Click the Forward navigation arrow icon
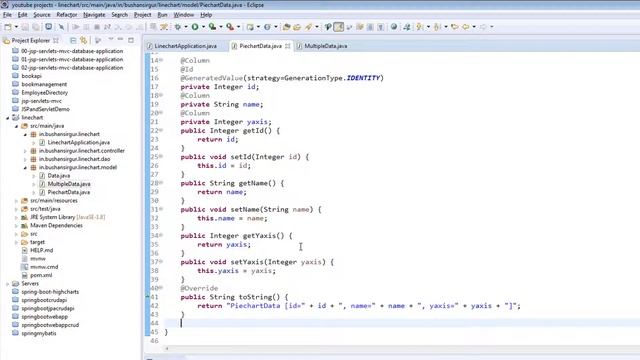The height and width of the screenshot is (360, 640). click(483, 27)
